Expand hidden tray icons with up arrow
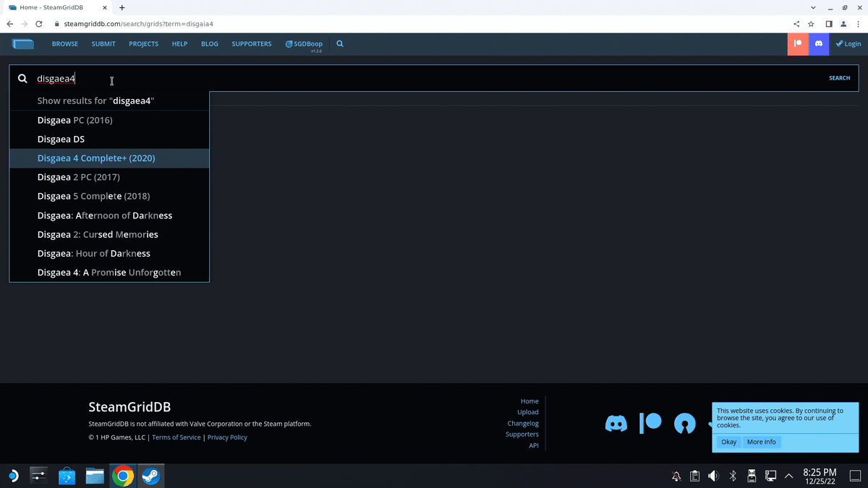The height and width of the screenshot is (488, 868). point(788,476)
